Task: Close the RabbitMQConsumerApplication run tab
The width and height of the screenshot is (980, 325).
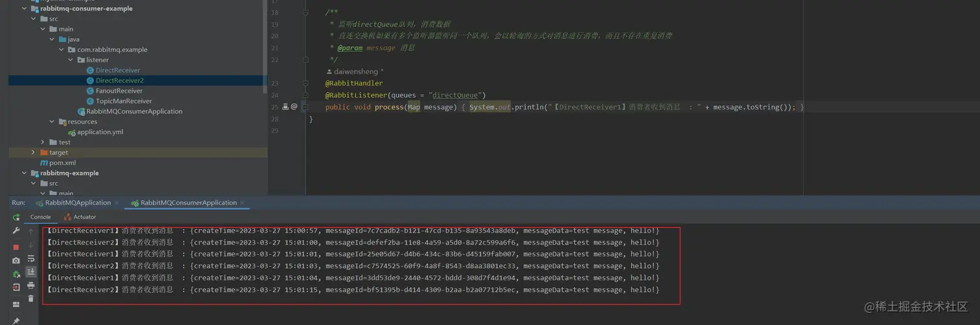Action: pos(244,203)
